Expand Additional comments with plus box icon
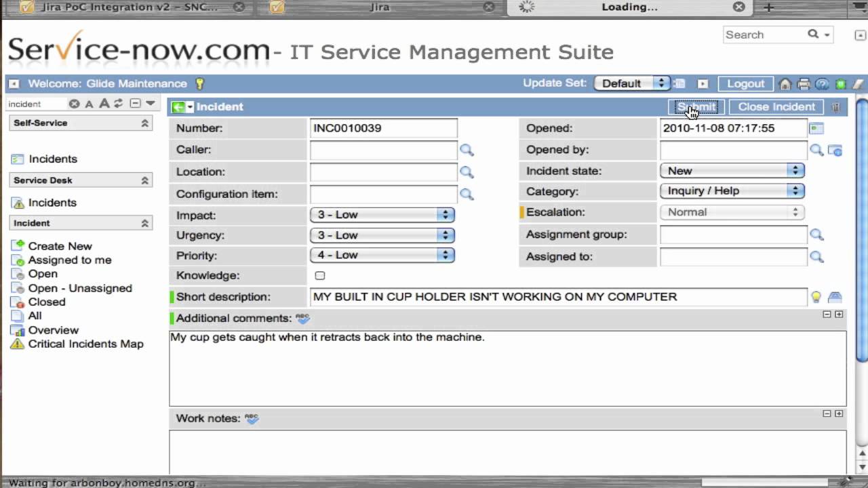Screen dimensions: 868x488 tap(839, 314)
